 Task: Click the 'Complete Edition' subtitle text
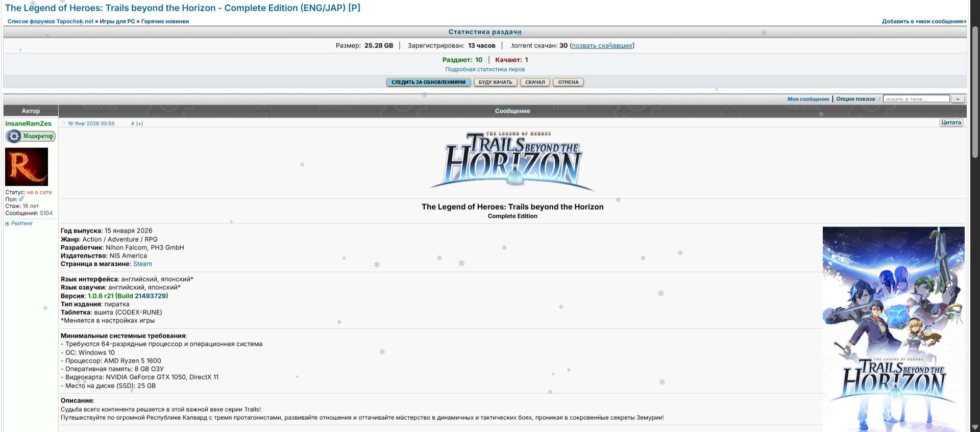point(512,216)
